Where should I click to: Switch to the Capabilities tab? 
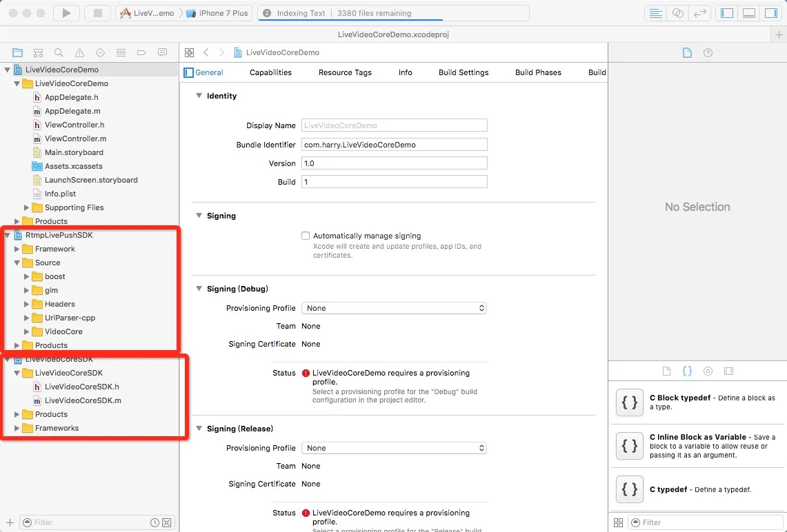(x=270, y=73)
